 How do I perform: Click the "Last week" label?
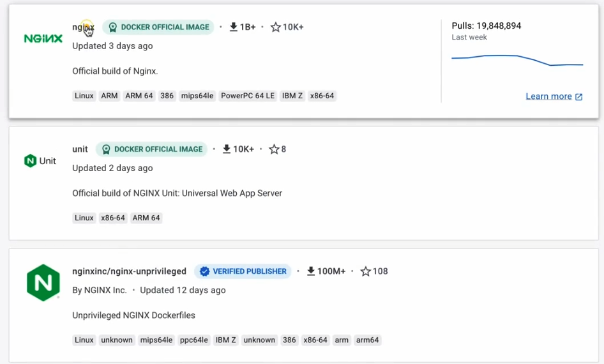point(469,38)
